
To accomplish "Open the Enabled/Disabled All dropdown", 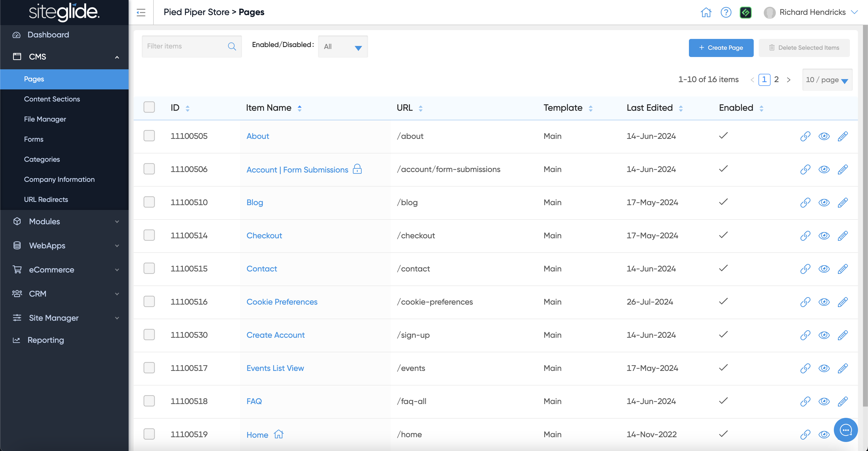I will (343, 46).
